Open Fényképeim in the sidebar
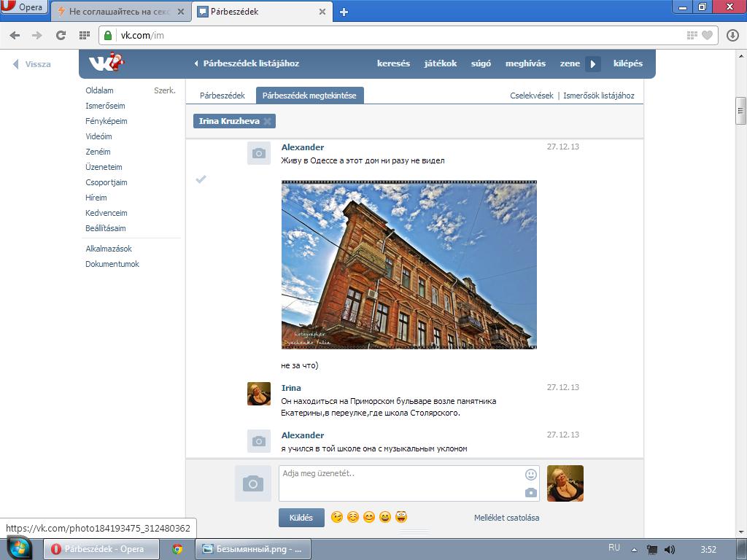 [107, 121]
